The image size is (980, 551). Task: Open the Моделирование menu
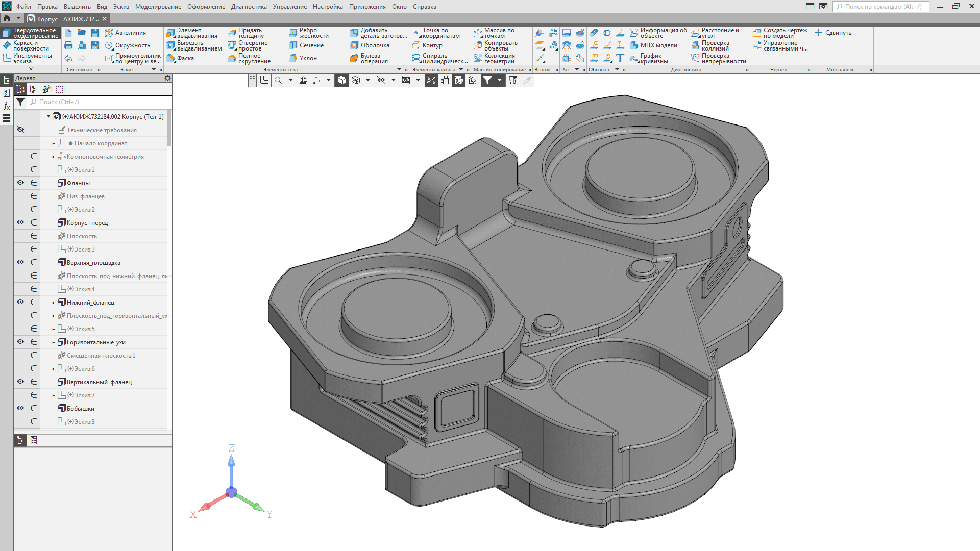[158, 7]
